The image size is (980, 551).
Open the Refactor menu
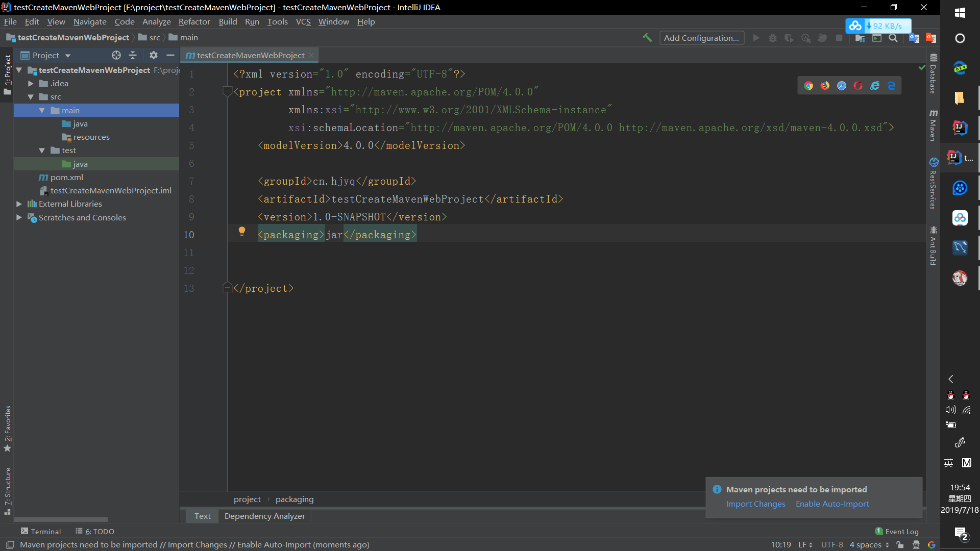[x=194, y=21]
